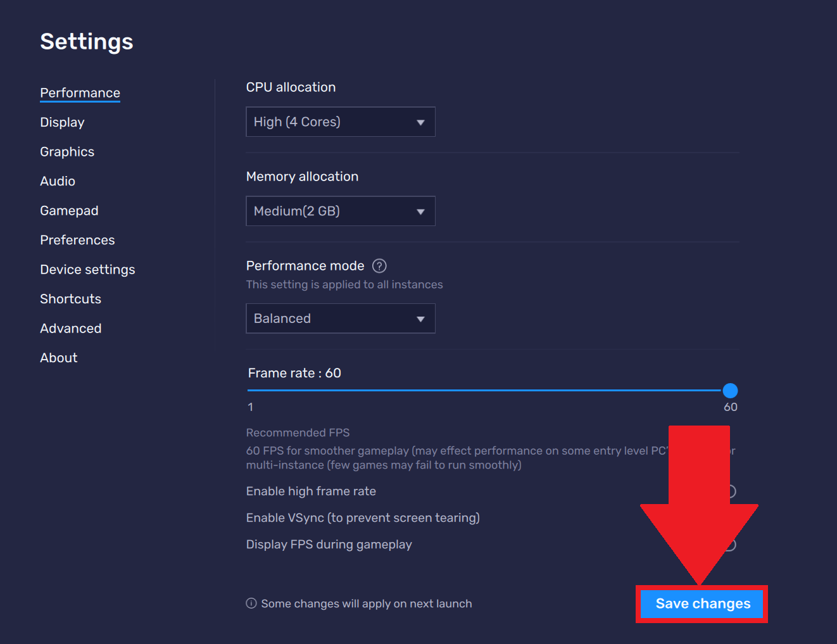Open Gamepad settings
This screenshot has height=644, width=837.
[x=69, y=210]
